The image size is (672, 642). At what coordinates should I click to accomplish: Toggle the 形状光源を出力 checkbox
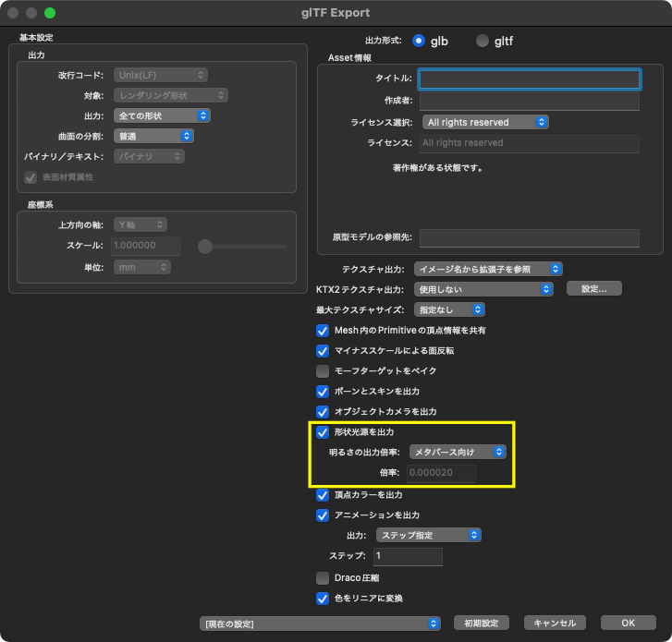click(x=323, y=432)
